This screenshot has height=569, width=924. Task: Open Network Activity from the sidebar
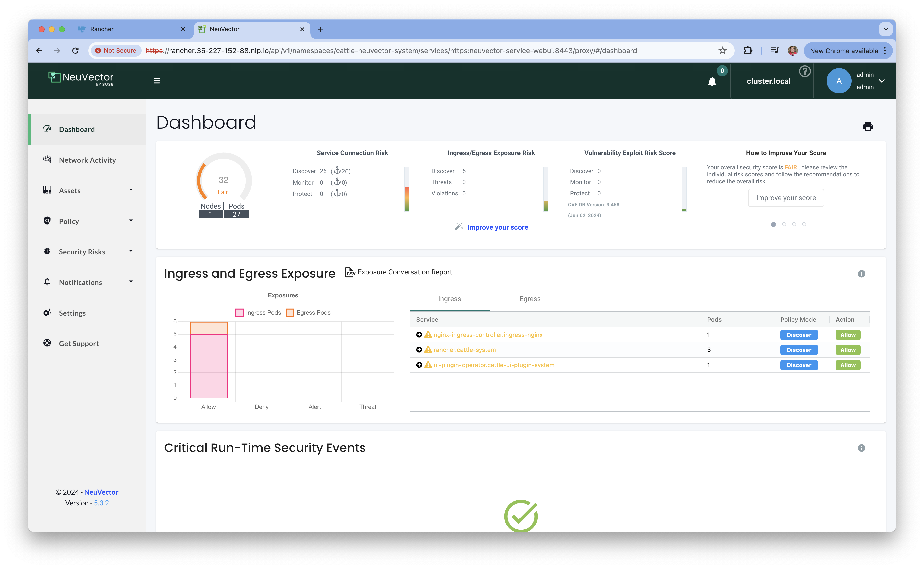point(87,160)
